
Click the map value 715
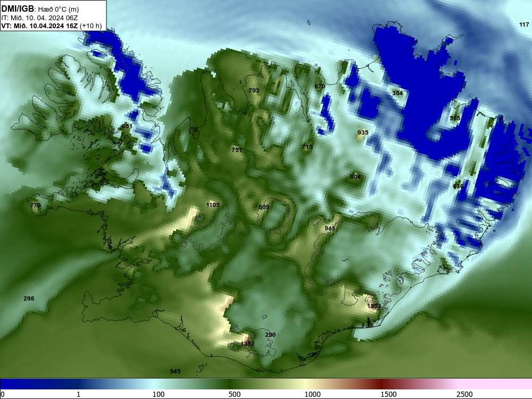pos(307,147)
